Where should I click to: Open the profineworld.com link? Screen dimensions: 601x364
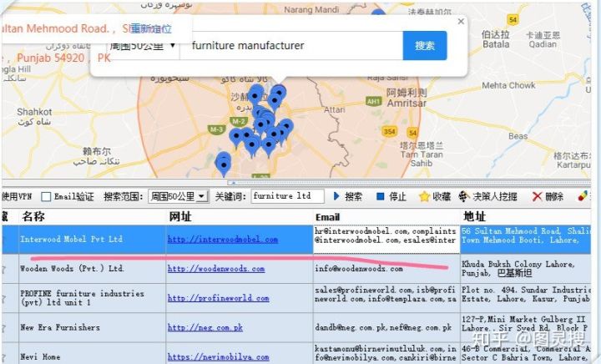[x=218, y=298]
